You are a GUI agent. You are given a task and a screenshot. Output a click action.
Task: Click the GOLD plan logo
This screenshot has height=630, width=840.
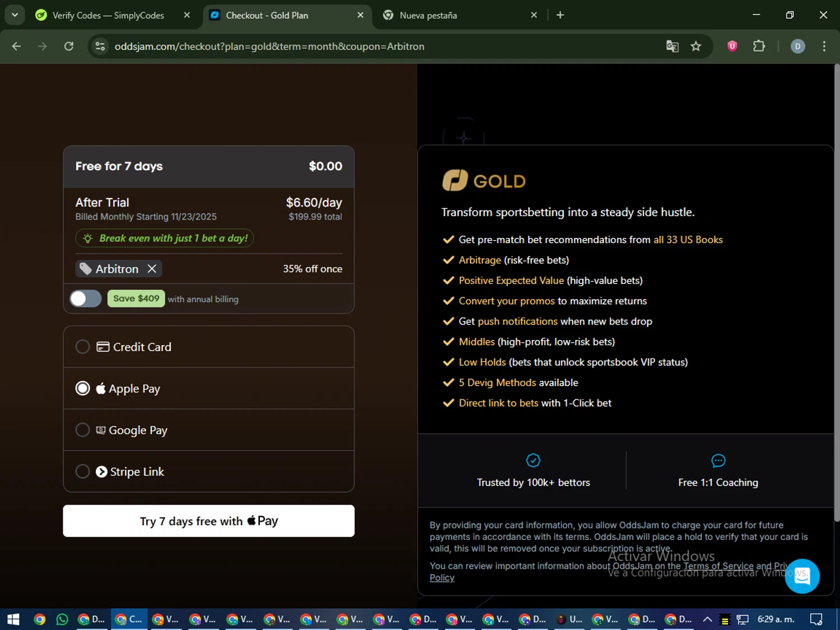(484, 181)
